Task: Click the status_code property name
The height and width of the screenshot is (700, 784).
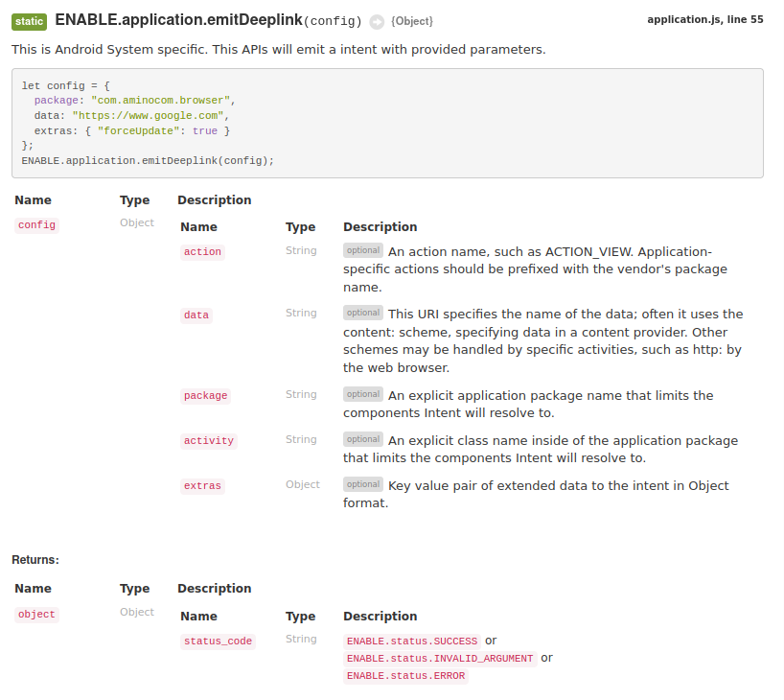Action: 218,642
